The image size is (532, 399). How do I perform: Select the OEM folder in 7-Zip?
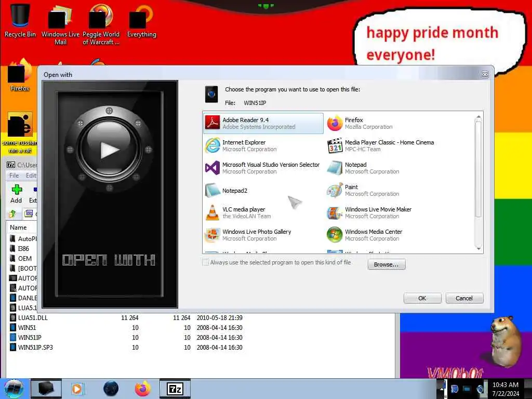(x=24, y=258)
